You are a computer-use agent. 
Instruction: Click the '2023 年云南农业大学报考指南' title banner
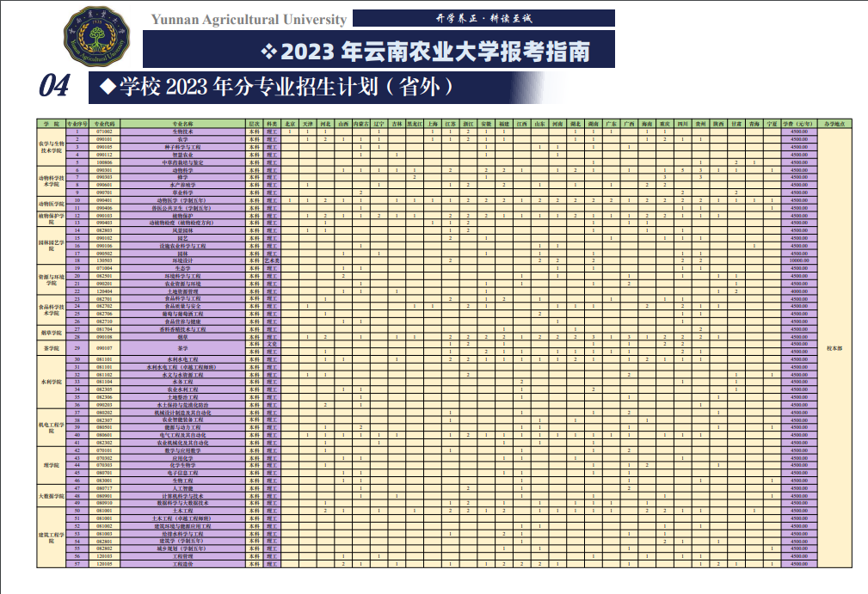(x=379, y=50)
